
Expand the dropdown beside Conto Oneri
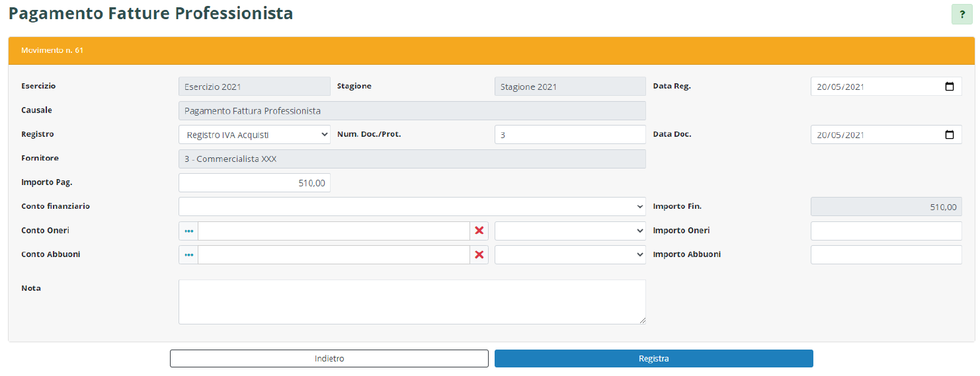tap(569, 231)
